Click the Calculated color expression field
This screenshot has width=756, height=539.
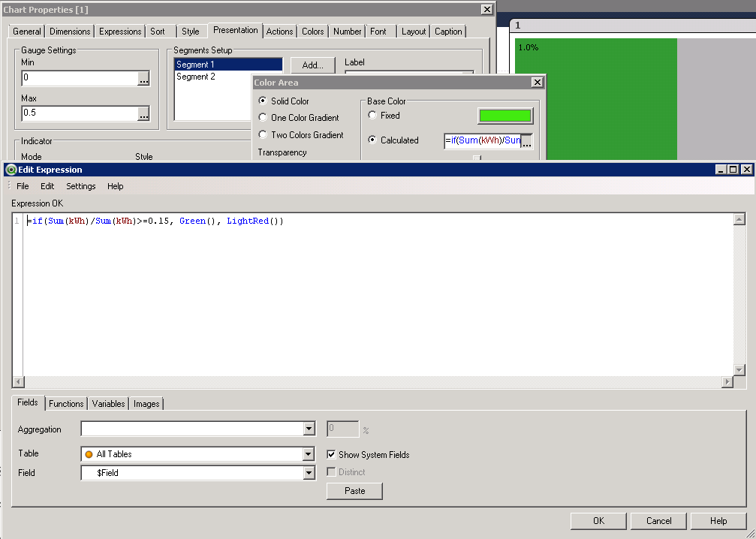pyautogui.click(x=483, y=141)
